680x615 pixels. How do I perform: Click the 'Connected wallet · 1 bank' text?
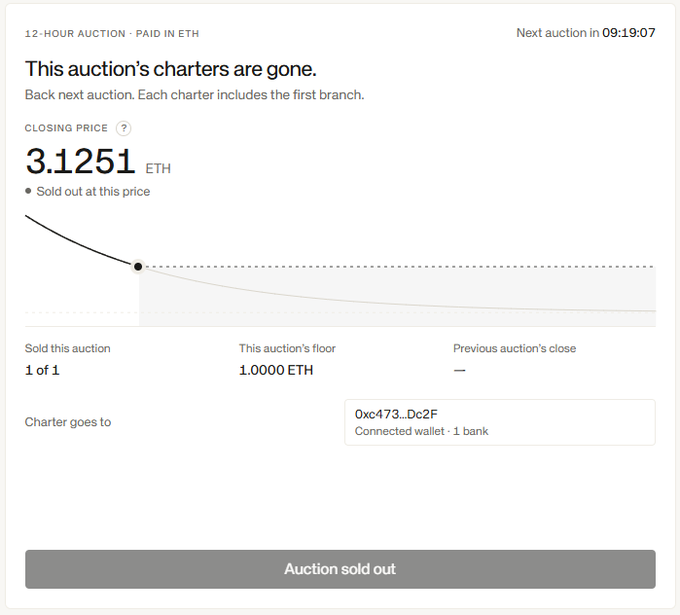[422, 431]
